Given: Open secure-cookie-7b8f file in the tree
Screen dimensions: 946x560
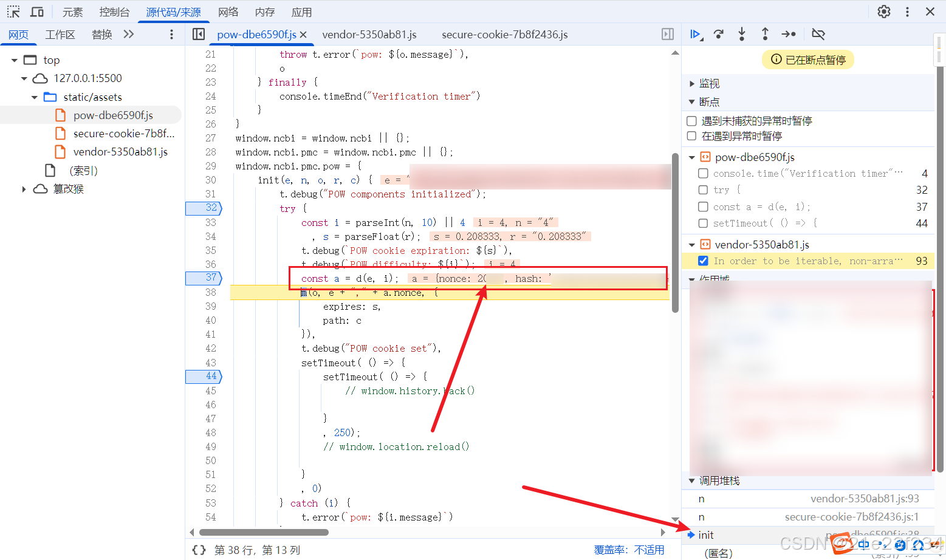Looking at the screenshot, I should [123, 134].
